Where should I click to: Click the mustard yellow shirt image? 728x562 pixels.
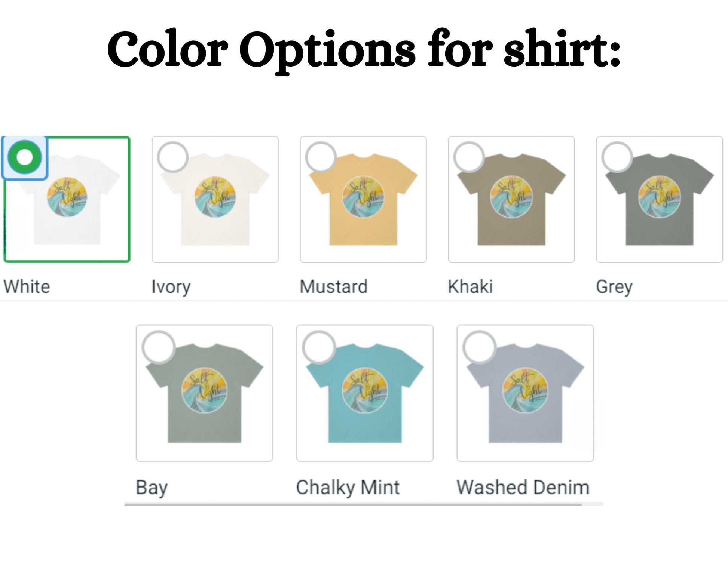(363, 200)
